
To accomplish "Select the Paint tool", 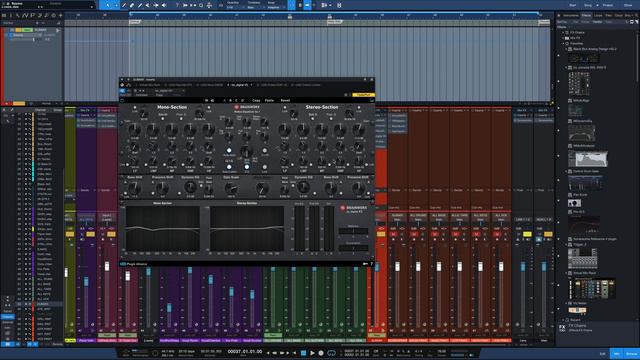I will pos(140,5).
